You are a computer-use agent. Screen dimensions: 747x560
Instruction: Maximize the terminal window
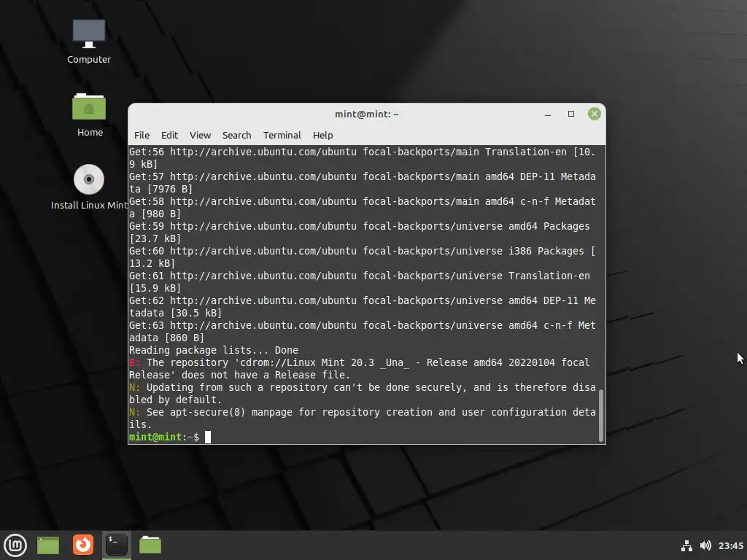(571, 114)
